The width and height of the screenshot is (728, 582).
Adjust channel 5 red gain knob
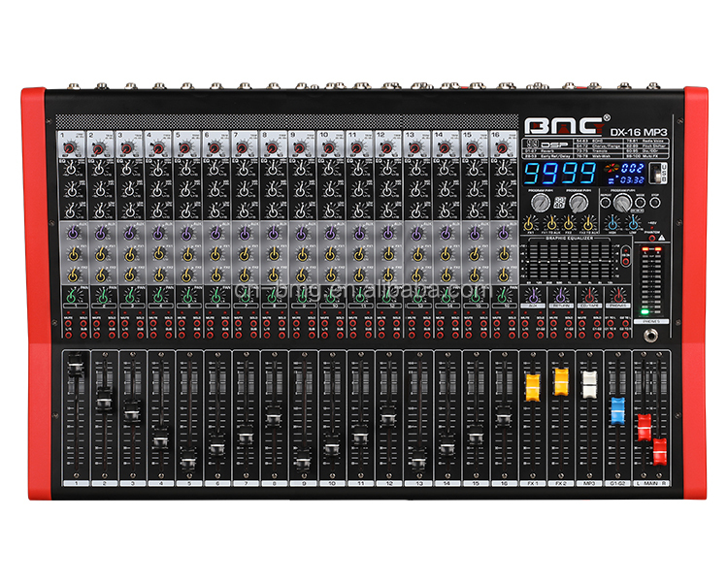coord(184,148)
